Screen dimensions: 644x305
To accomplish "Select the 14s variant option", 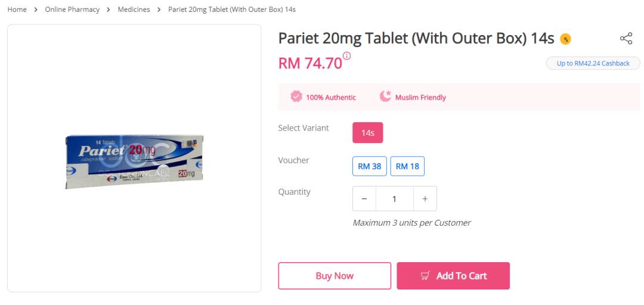I will coord(367,133).
